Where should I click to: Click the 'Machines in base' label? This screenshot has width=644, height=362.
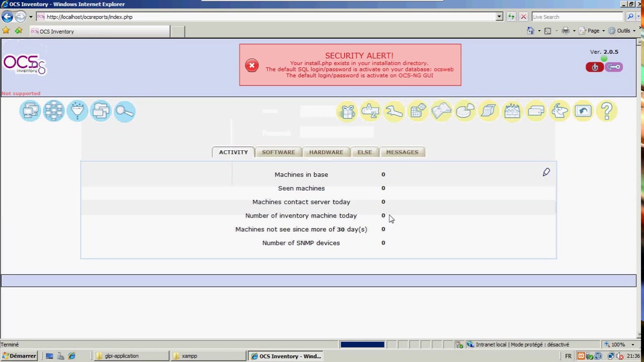[x=301, y=174]
